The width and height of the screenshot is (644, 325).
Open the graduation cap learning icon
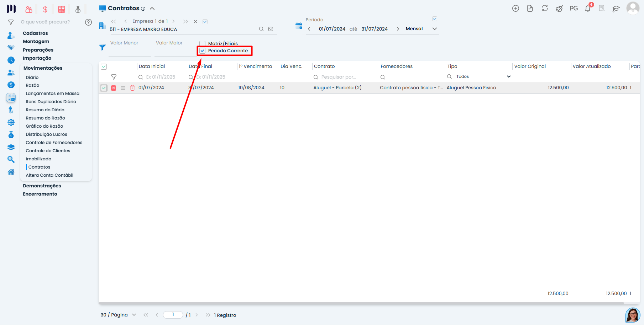[x=616, y=9]
